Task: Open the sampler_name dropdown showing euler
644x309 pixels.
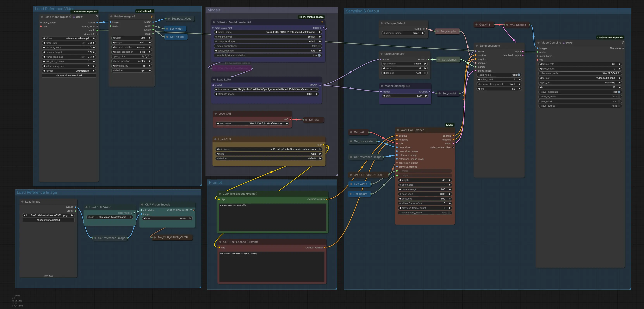Action: pos(403,33)
